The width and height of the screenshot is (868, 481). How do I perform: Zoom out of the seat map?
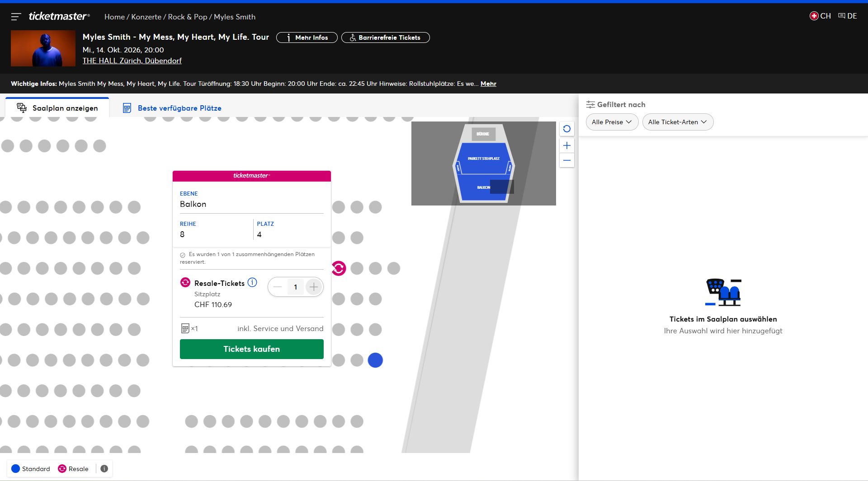tap(567, 160)
